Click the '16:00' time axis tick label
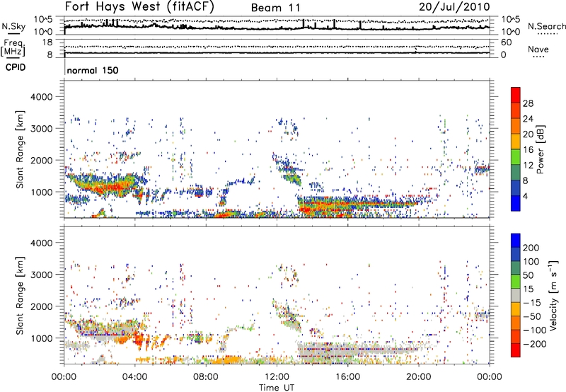Screen dimensions: 566x392 pos(347,377)
